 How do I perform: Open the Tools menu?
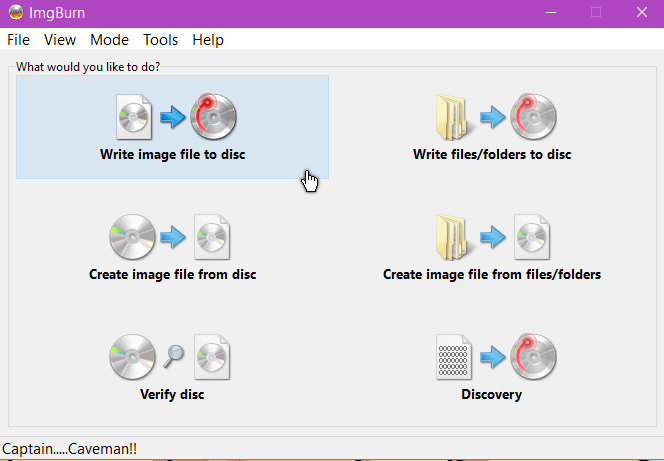[x=160, y=40]
